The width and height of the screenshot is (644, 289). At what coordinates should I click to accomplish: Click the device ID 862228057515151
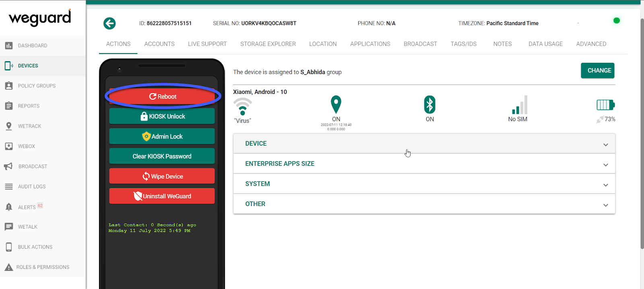click(x=169, y=23)
